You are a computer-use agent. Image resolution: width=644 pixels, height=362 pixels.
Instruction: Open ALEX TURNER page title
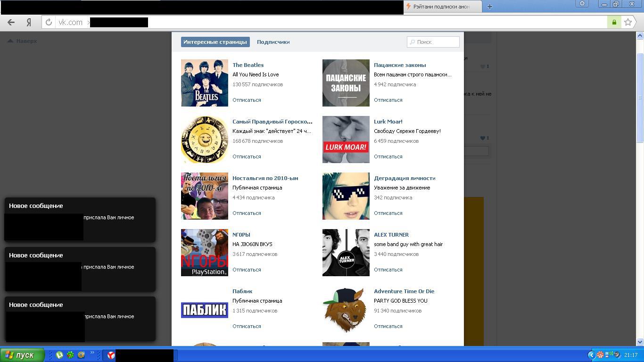pos(391,235)
